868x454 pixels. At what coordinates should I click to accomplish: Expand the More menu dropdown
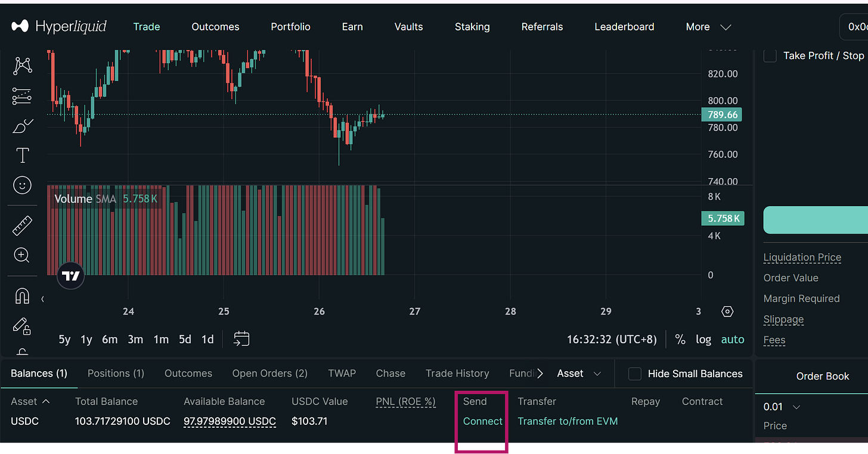pos(708,27)
